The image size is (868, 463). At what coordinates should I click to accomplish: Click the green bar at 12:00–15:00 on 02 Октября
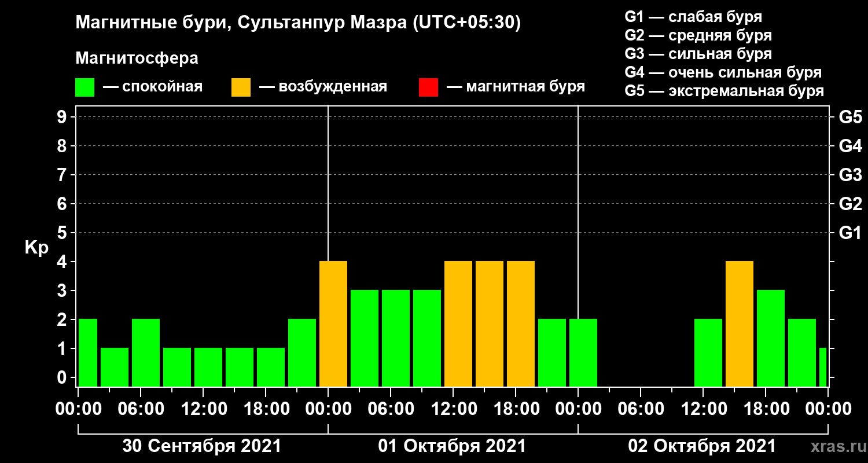[708, 352]
